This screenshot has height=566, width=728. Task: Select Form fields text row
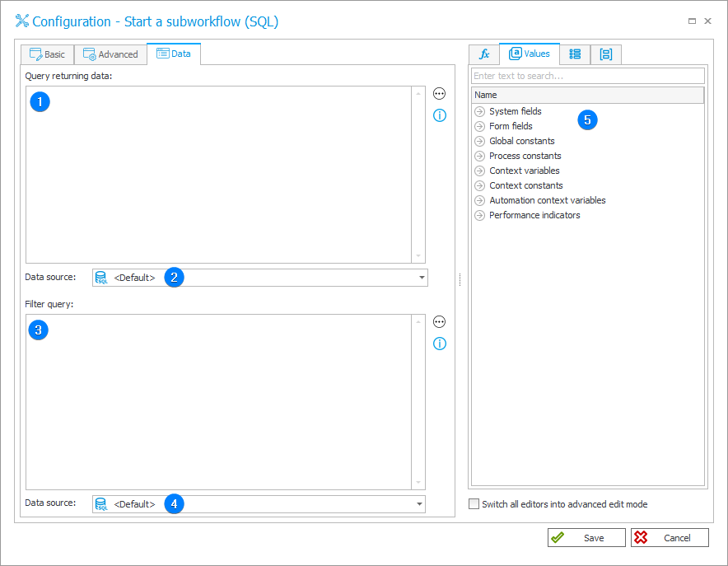[x=511, y=126]
